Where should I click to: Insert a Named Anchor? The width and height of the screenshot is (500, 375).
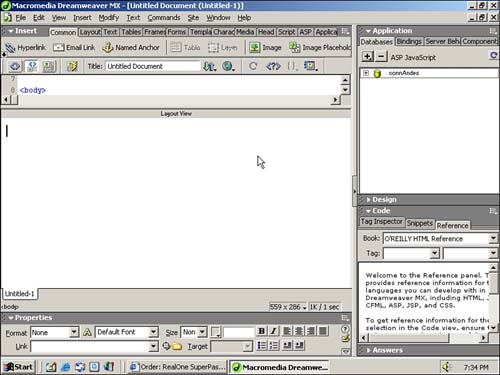131,48
